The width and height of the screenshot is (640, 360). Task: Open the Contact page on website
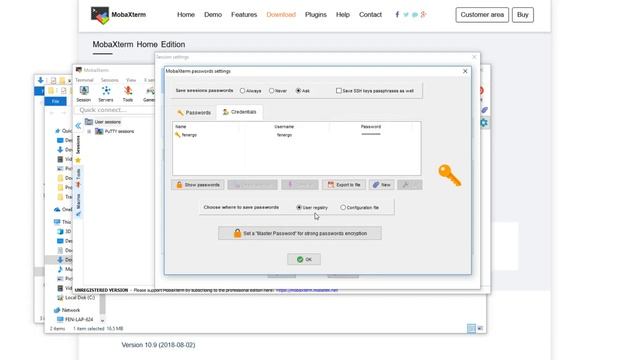click(x=370, y=15)
